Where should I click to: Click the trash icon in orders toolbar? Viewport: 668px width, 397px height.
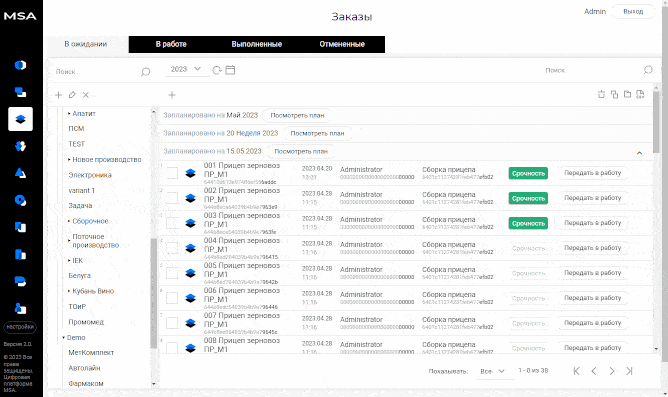601,95
